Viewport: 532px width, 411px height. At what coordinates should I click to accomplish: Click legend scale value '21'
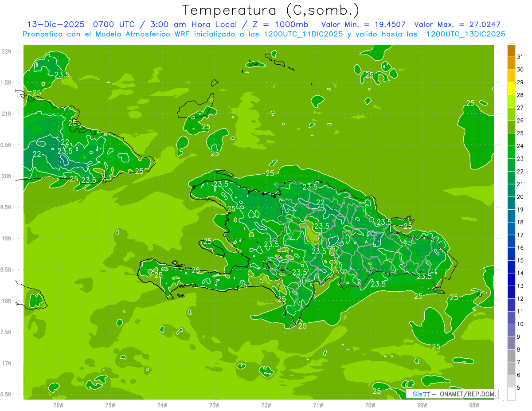click(520, 184)
